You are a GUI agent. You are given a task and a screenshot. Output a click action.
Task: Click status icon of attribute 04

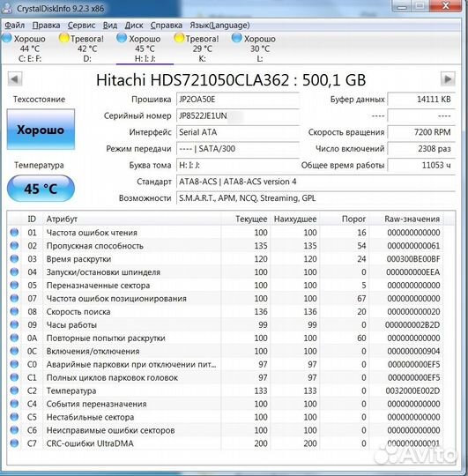point(14,271)
